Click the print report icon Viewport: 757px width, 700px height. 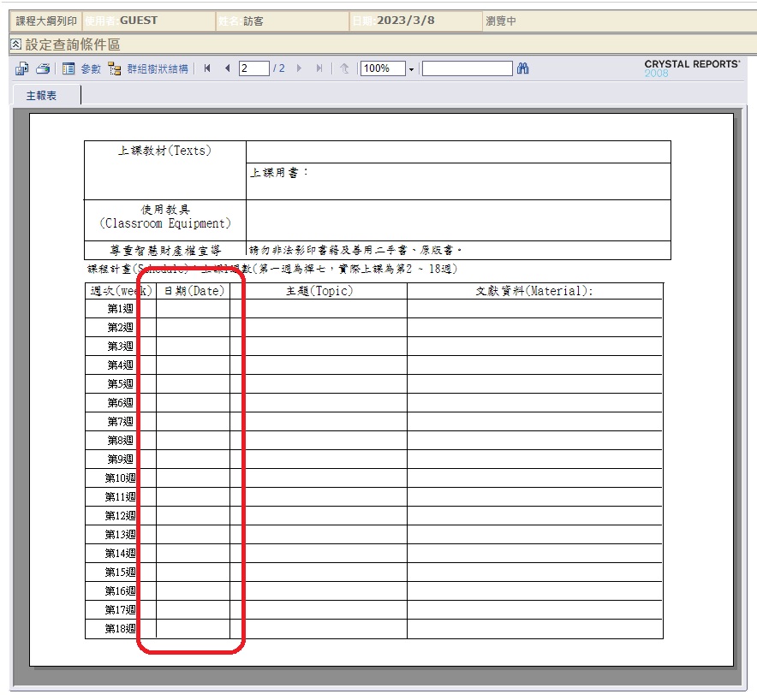pos(42,68)
